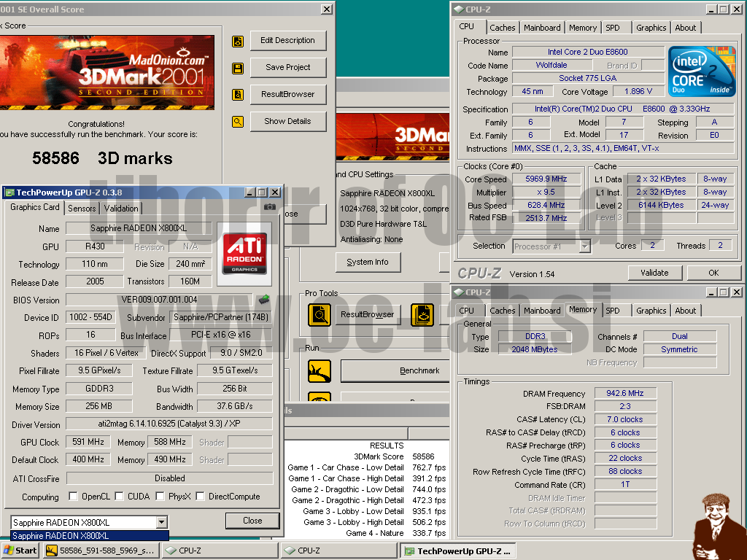Open the Processor #1 selection dropdown
Image resolution: width=747 pixels, height=560 pixels.
[x=585, y=246]
